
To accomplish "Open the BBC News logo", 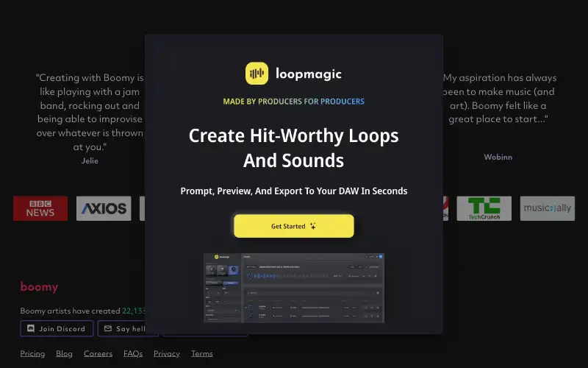I will point(40,208).
